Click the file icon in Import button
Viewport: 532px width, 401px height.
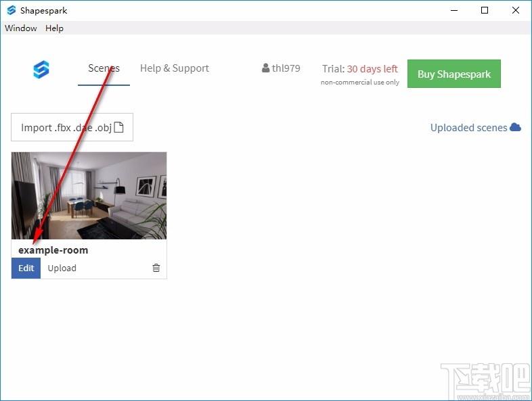pyautogui.click(x=118, y=127)
